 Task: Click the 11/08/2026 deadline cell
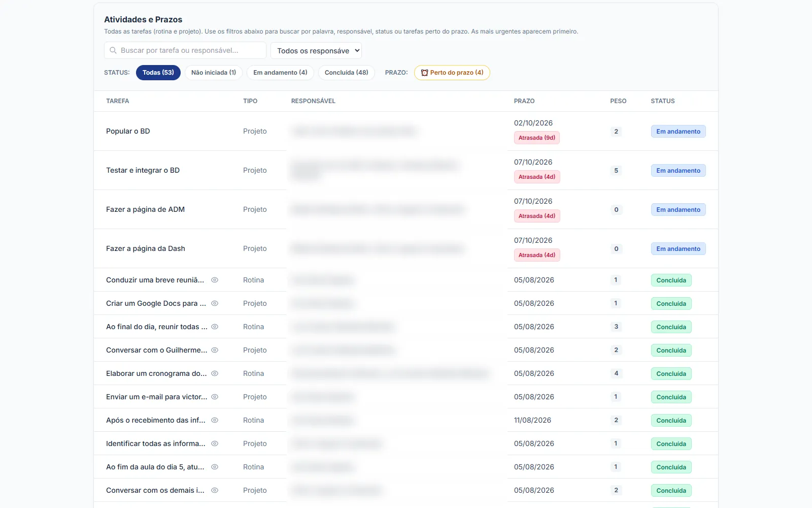532,420
